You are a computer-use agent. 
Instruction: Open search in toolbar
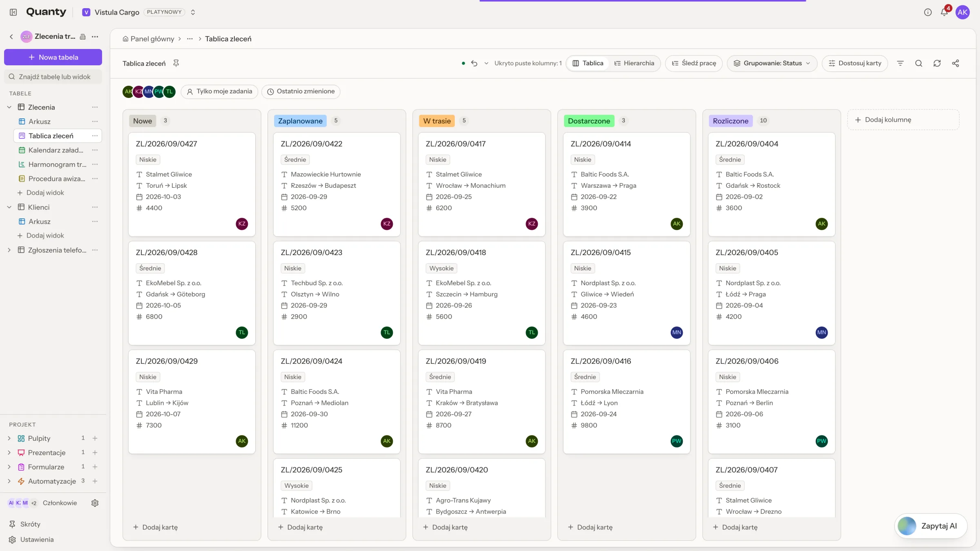[x=918, y=63]
